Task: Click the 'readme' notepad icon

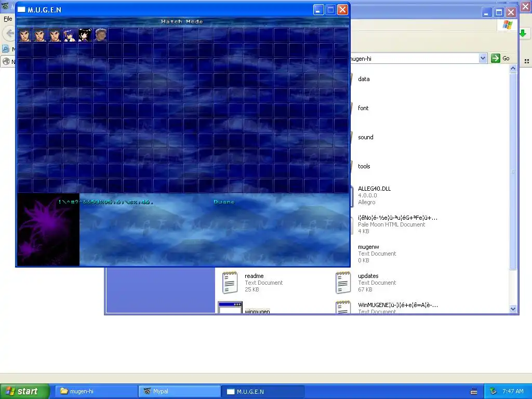Action: (x=230, y=282)
